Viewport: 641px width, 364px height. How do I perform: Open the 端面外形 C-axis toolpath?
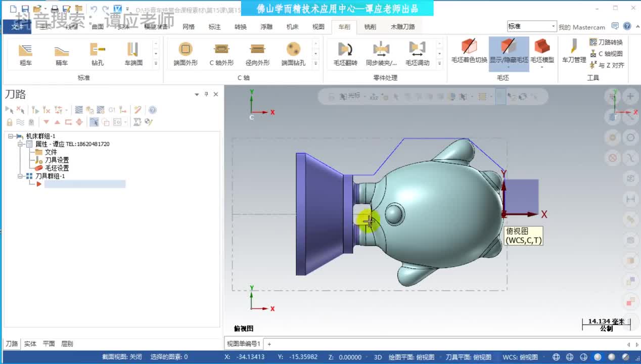(x=186, y=54)
